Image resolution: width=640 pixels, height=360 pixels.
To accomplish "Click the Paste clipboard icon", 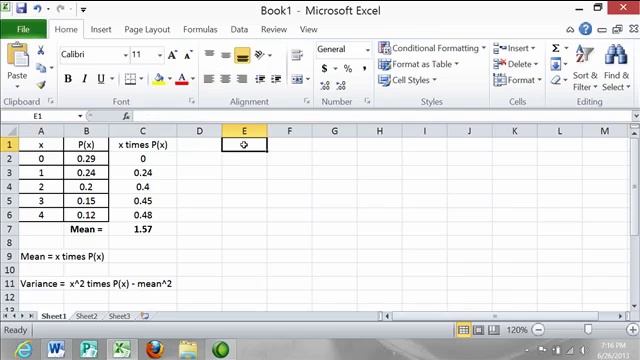I will click(x=18, y=55).
